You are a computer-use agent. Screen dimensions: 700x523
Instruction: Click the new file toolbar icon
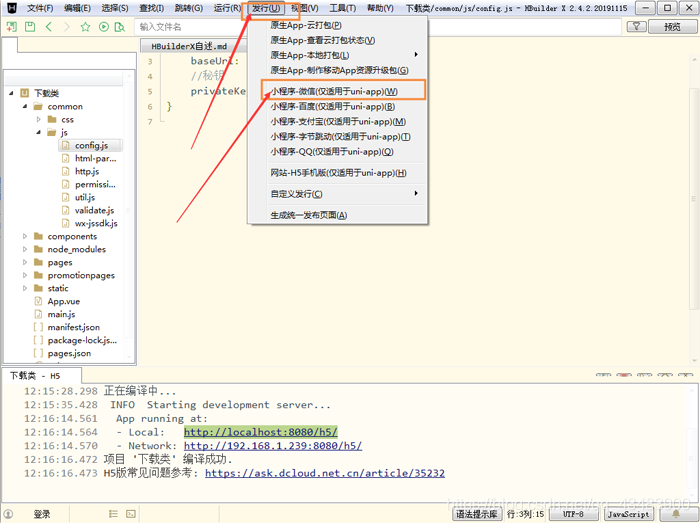pyautogui.click(x=12, y=27)
